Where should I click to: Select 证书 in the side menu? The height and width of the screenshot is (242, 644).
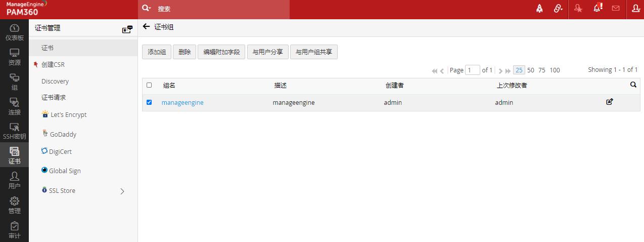tap(48, 48)
